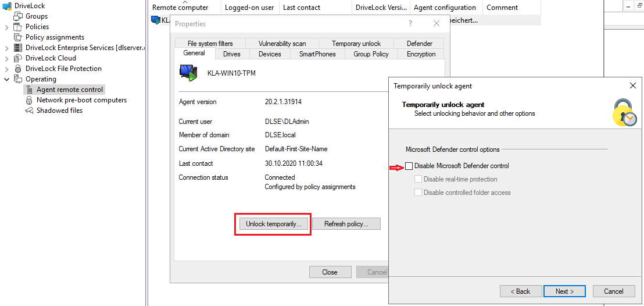The width and height of the screenshot is (644, 306).
Task: Click the Policies folder icon
Action: 17,27
